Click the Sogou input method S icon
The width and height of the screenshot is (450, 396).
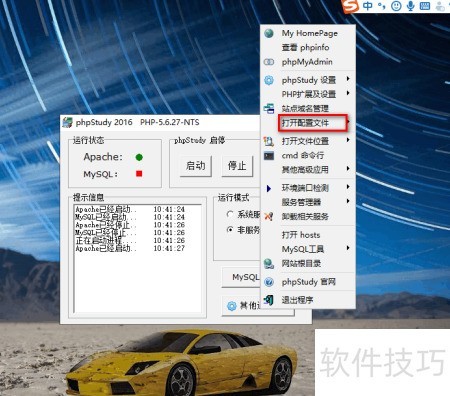[350, 6]
